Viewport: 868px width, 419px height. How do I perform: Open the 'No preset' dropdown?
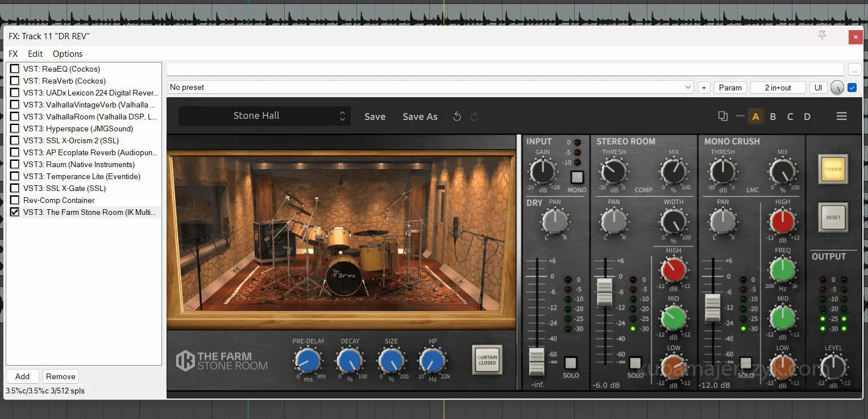430,88
